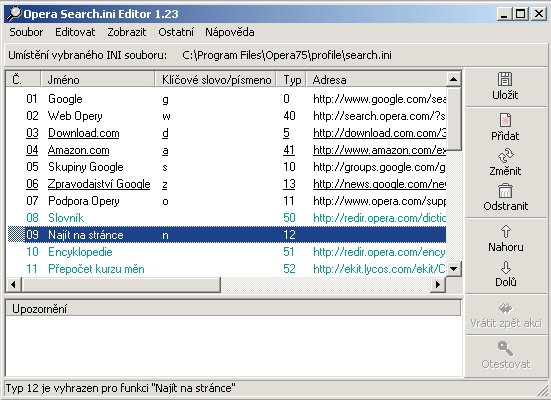Screen dimensions: 551x400
Task: Click the Odstranit trash bin icon
Action: tap(505, 191)
